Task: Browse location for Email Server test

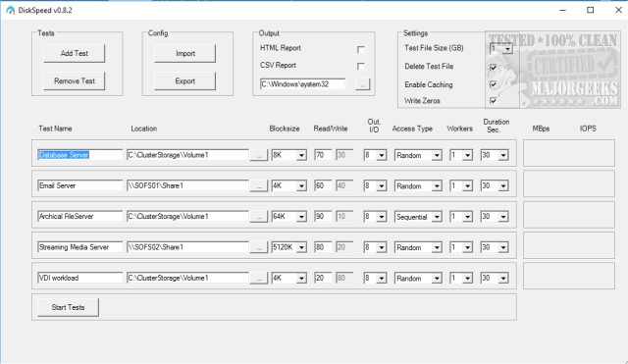Action: [259, 185]
